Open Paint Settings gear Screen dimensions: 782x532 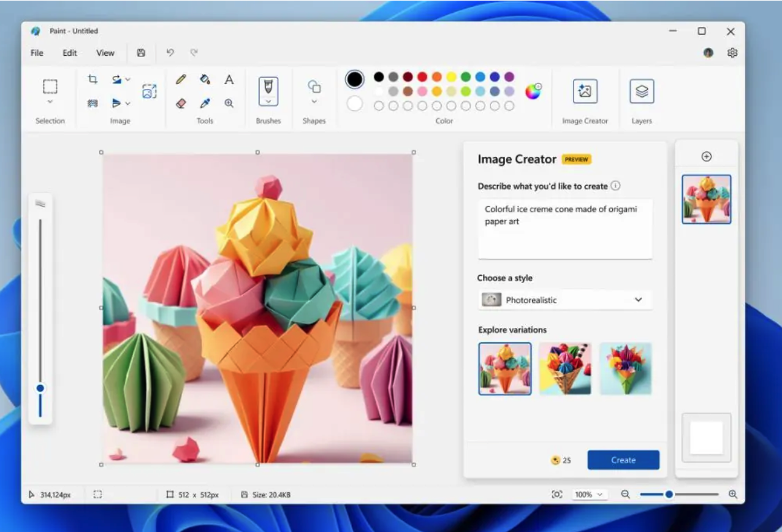732,53
